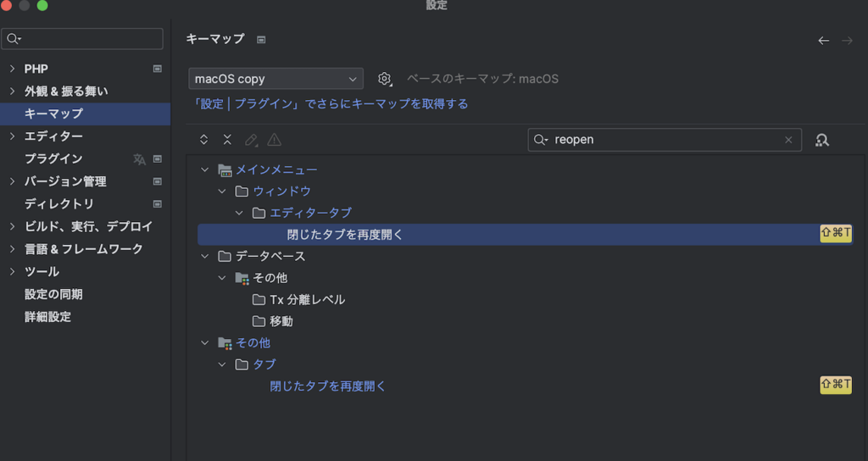Clear the reopen search with the X icon
This screenshot has width=868, height=461.
(788, 140)
